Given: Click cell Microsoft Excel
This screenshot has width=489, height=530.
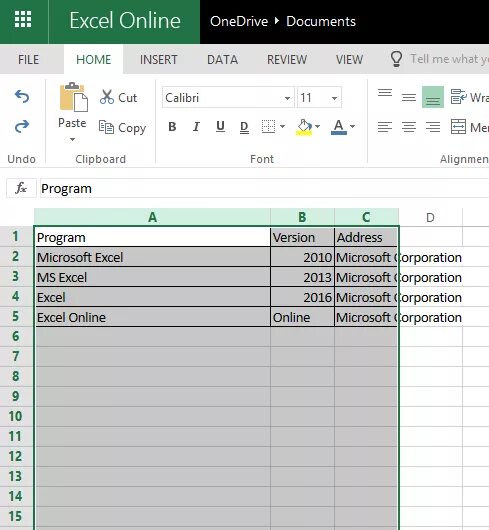Looking at the screenshot, I should pos(152,257).
